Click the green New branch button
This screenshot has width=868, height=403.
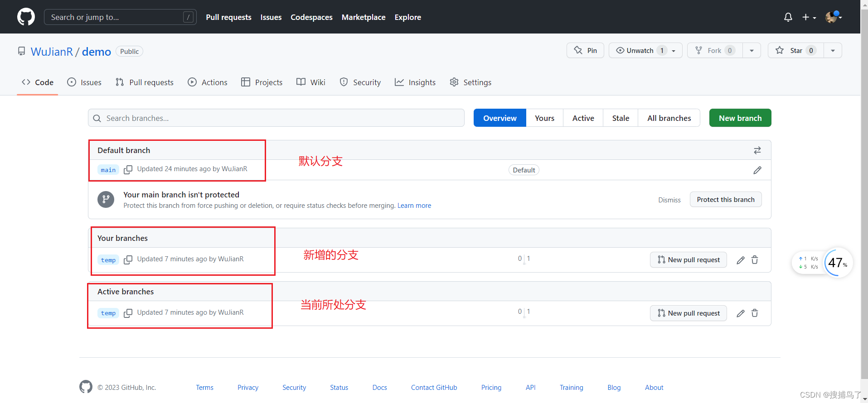click(x=740, y=118)
